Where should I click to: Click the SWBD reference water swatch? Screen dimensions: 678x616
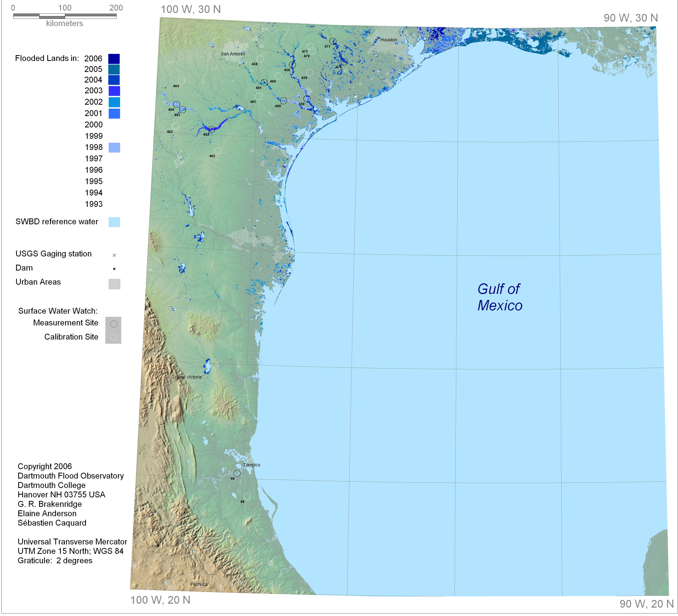114,222
